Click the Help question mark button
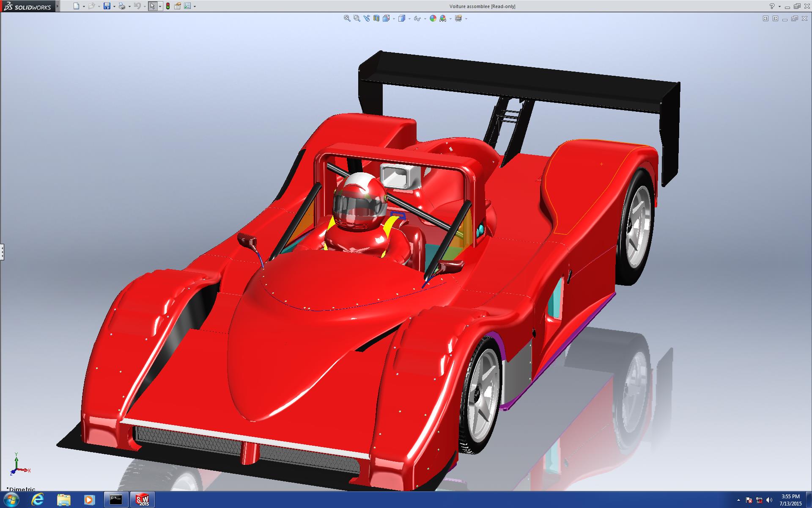Screen dimensions: 812x508 tap(772, 6)
